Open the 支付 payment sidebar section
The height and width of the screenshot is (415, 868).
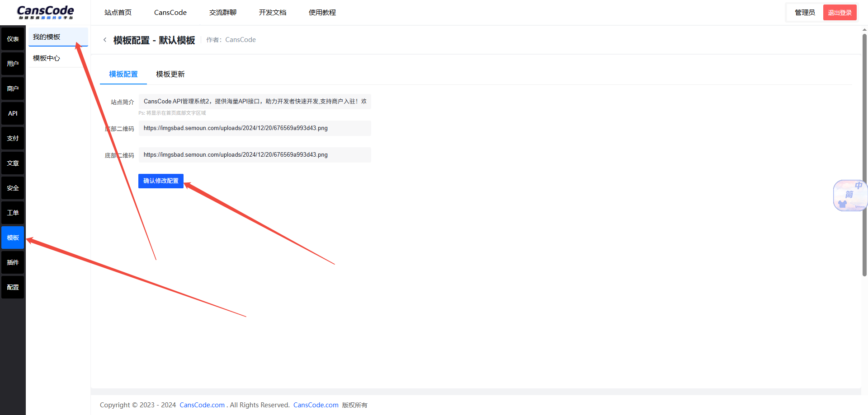pos(13,138)
